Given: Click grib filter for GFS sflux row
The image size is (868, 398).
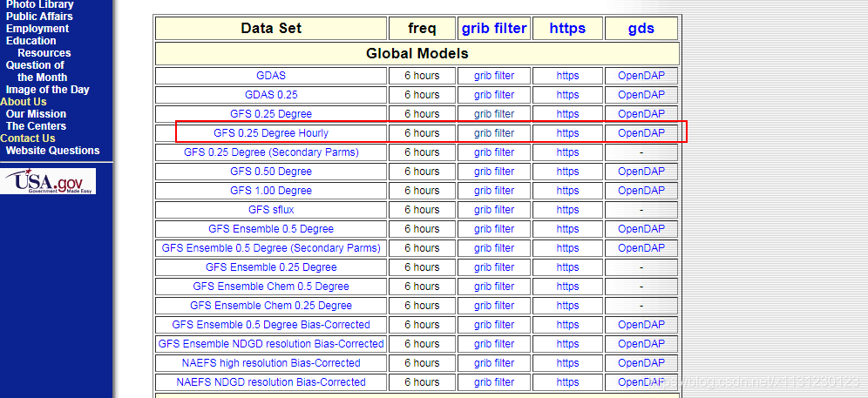Looking at the screenshot, I should click(x=494, y=210).
